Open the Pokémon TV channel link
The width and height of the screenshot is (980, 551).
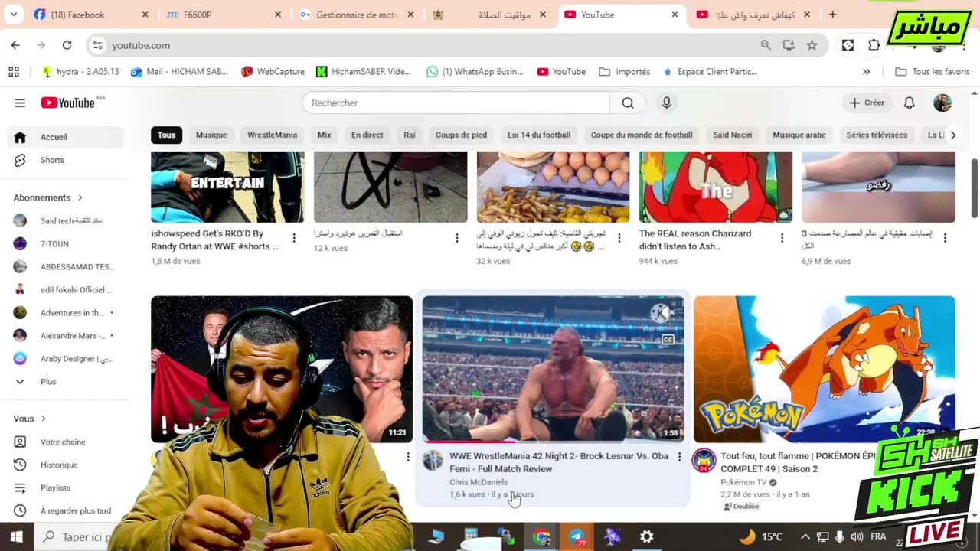click(743, 482)
